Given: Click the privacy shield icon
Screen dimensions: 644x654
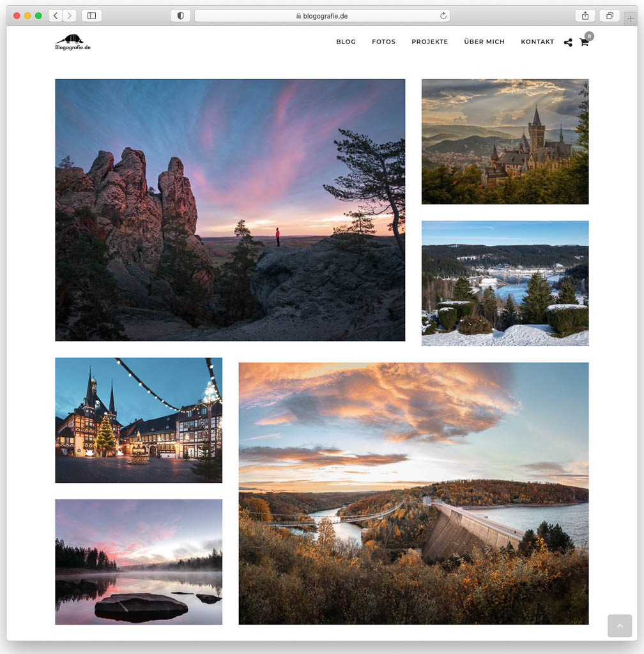Looking at the screenshot, I should pos(181,16).
